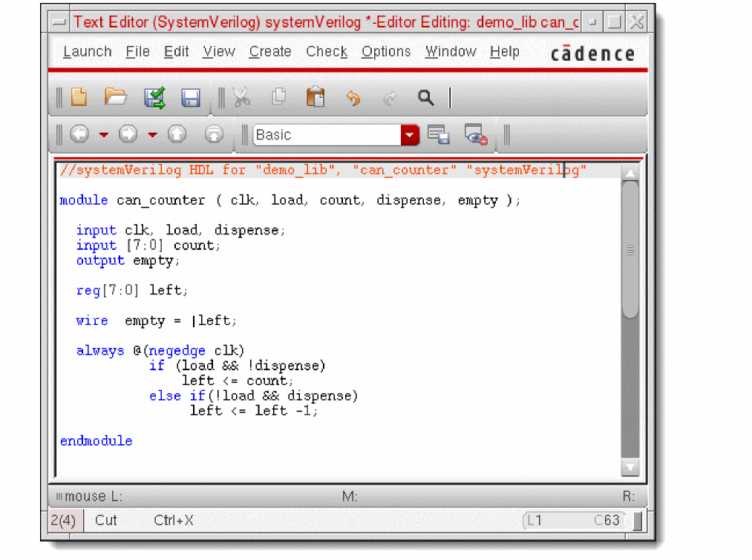Click 'left <= count;' statement
This screenshot has height=560, width=752.
[x=238, y=381]
